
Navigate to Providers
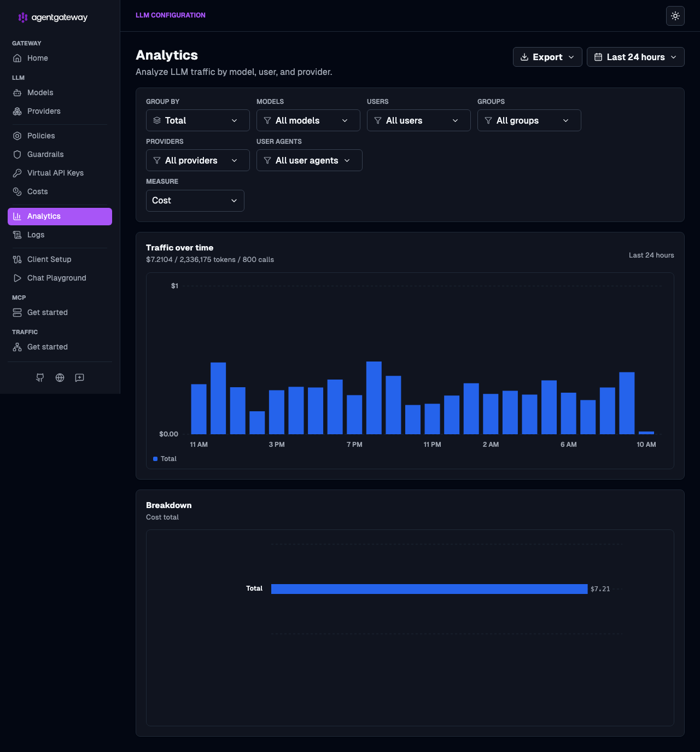60,111
